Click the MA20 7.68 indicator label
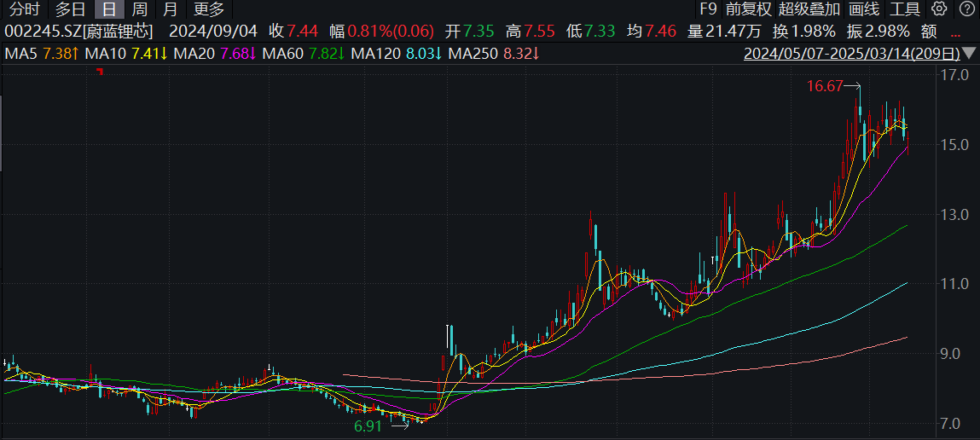Viewport: 980px width, 440px height. pyautogui.click(x=215, y=54)
